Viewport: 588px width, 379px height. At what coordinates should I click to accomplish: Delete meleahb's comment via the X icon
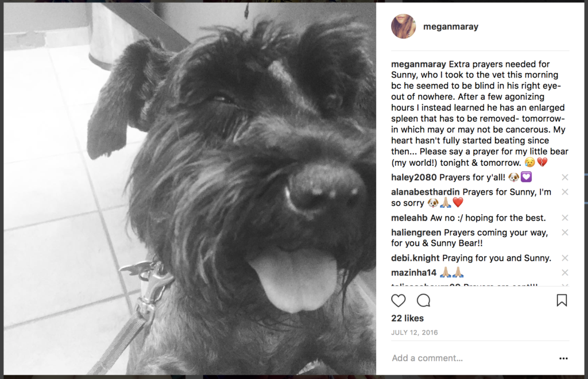pyautogui.click(x=565, y=218)
